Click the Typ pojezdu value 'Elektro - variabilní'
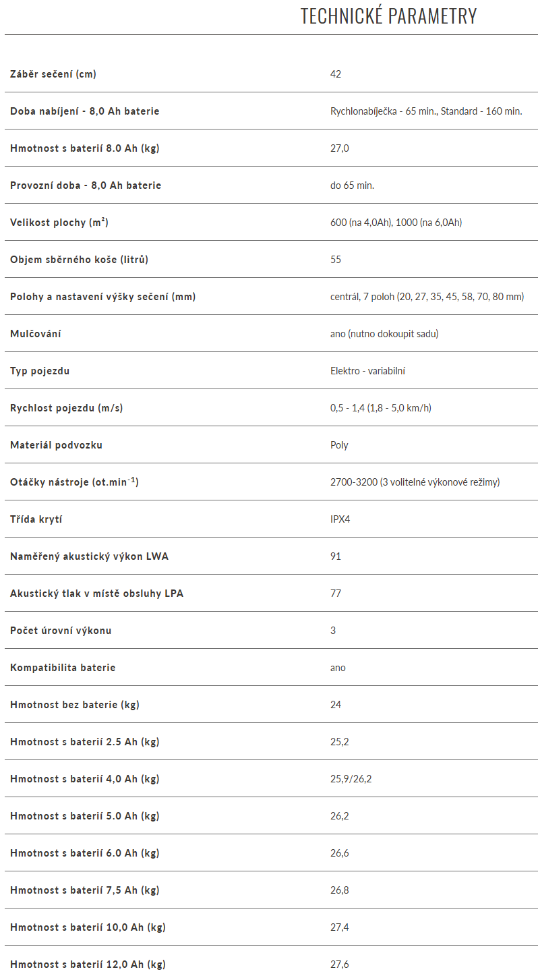Viewport: 538px width, 980px height. pos(367,371)
